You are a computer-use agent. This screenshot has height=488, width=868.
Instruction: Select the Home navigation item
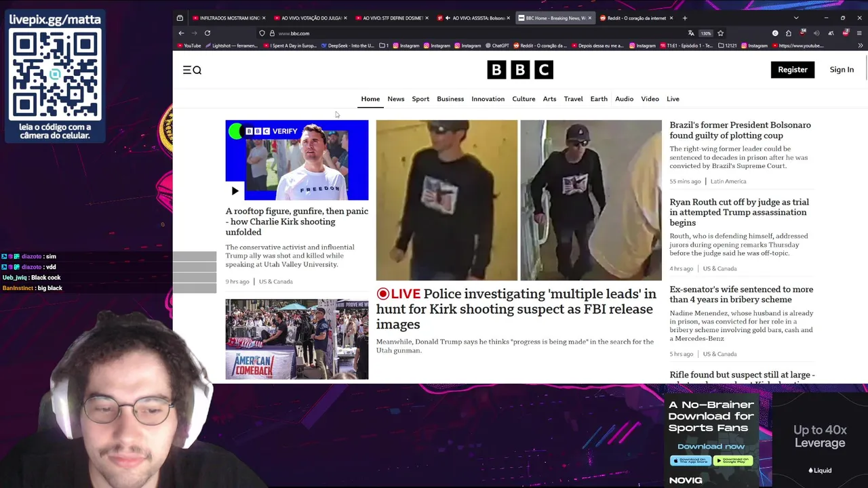pos(370,99)
